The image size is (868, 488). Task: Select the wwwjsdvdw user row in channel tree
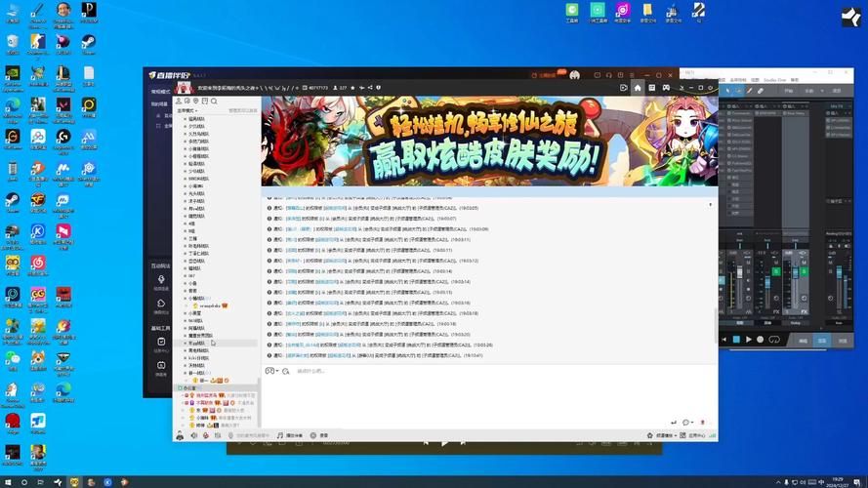(215, 305)
